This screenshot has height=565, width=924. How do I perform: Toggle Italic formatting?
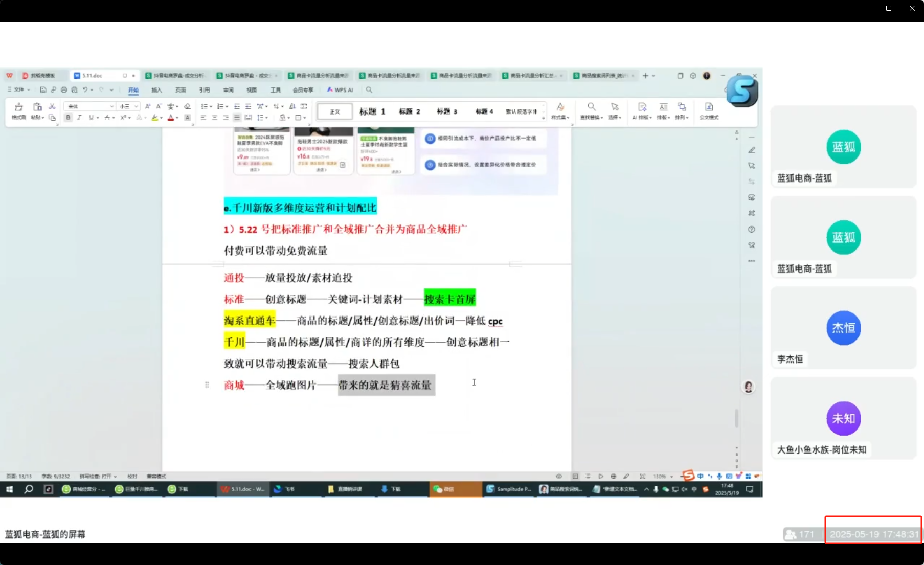79,118
